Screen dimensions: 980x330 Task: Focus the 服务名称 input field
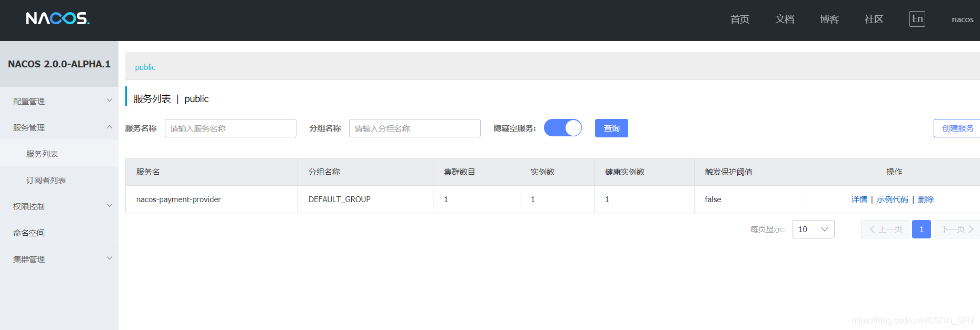click(231, 128)
